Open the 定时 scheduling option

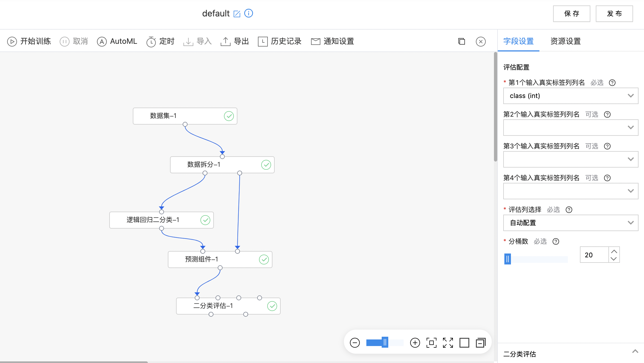point(160,41)
